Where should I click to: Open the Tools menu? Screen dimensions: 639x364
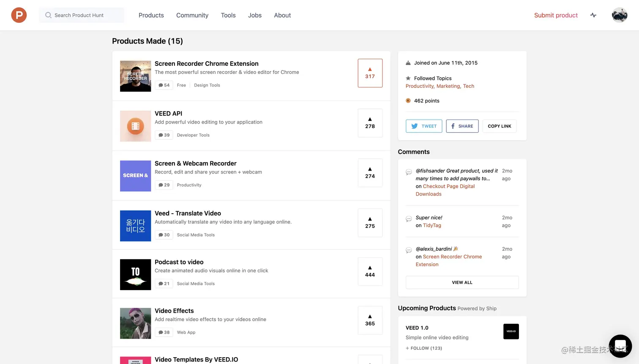pos(228,15)
